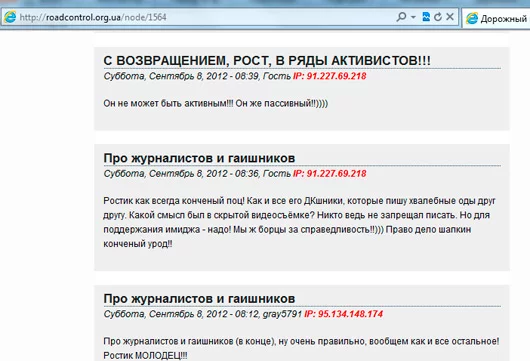Switch to the Дорожный tab
The height and width of the screenshot is (361, 530).
point(496,18)
